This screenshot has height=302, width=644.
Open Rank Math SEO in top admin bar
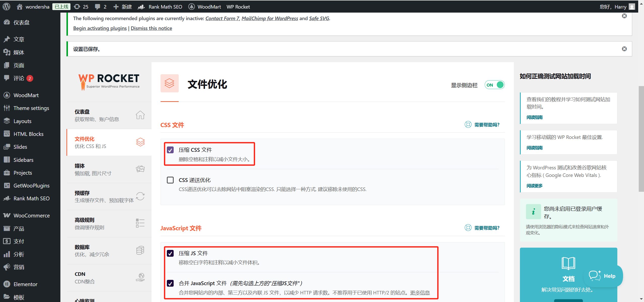pyautogui.click(x=165, y=7)
